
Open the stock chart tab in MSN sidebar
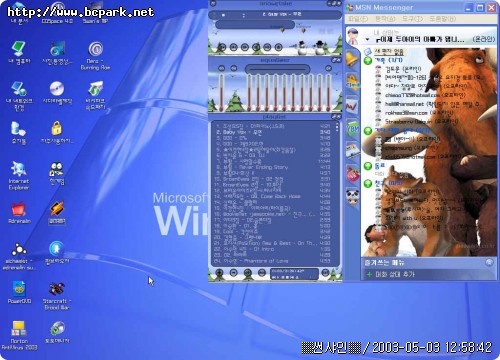click(352, 106)
